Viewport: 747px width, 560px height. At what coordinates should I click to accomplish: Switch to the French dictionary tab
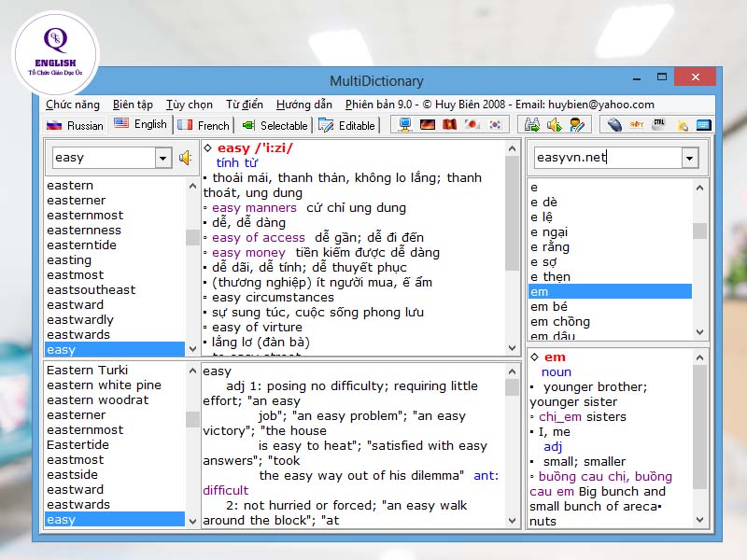pyautogui.click(x=204, y=126)
